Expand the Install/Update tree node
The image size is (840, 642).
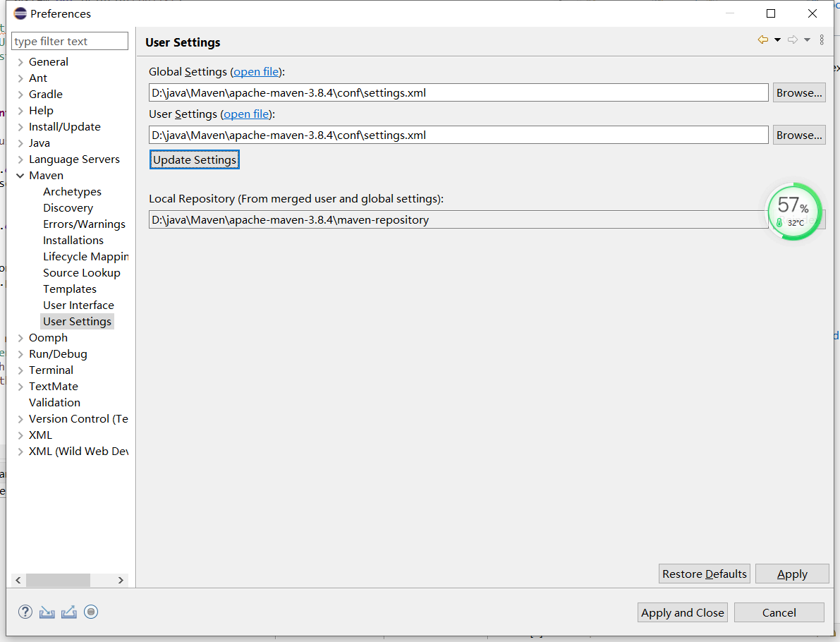point(20,127)
